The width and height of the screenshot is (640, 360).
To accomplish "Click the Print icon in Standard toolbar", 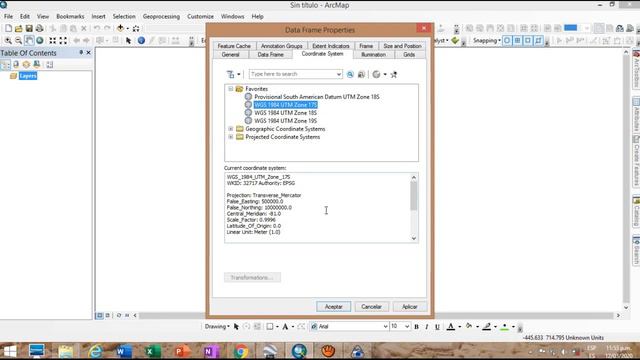I will point(40,28).
